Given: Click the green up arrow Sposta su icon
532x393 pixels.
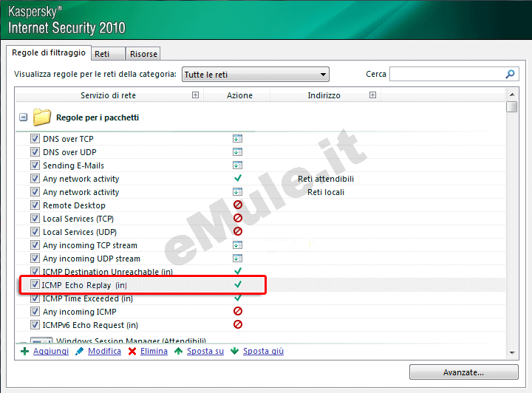Looking at the screenshot, I should tap(179, 352).
